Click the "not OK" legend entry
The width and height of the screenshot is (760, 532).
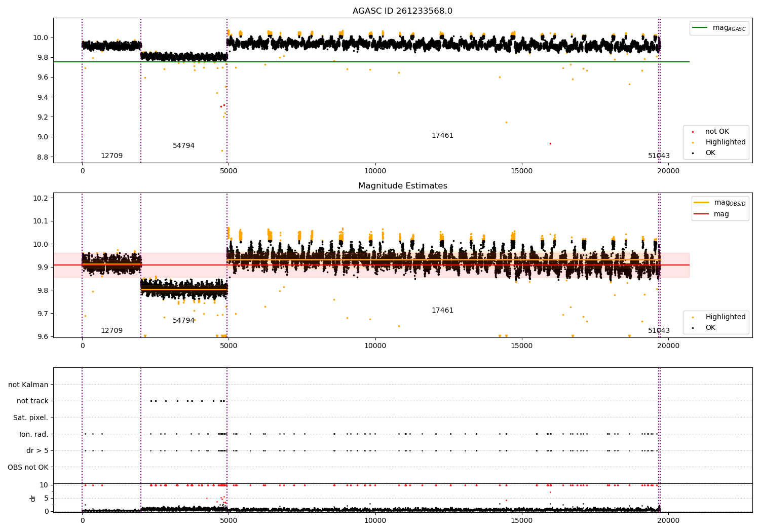click(x=717, y=132)
